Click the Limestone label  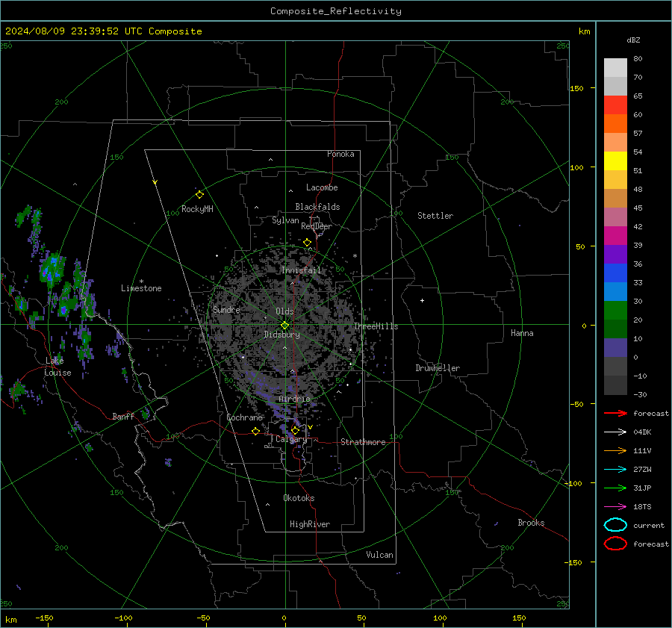(x=141, y=288)
